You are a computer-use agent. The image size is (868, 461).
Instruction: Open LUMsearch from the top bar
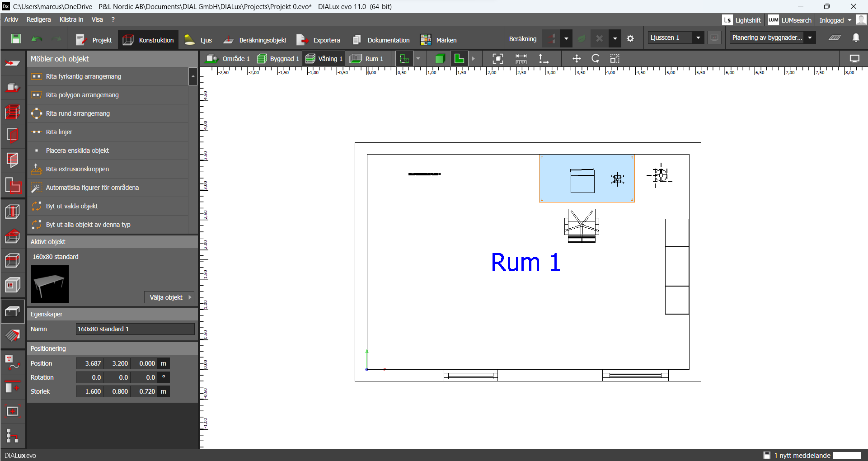(x=790, y=20)
